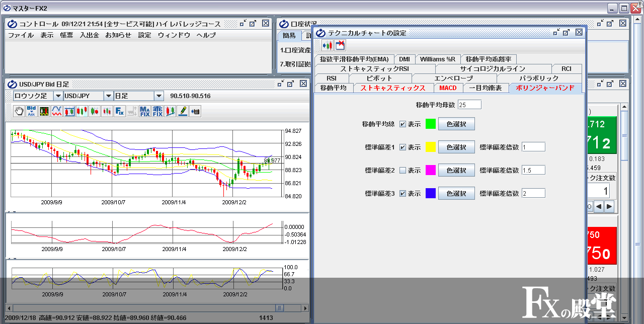Viewport: 644px width, 324px height.
Task: Click the save chart disk icon
Action: click(x=195, y=111)
